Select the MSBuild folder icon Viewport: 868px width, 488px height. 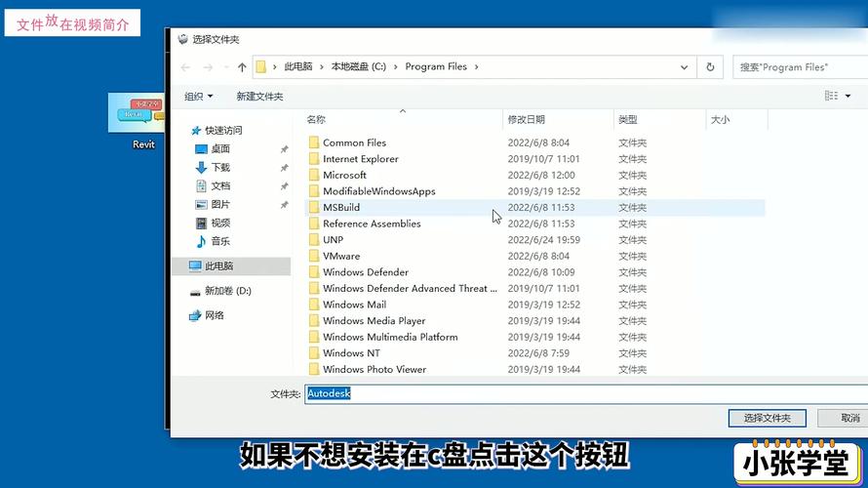coord(314,207)
